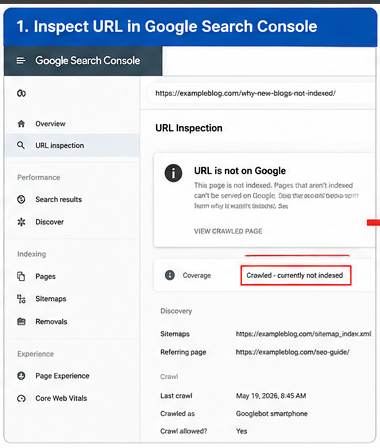This screenshot has width=380, height=448.
Task: Click the Experience section label
Action: [35, 354]
